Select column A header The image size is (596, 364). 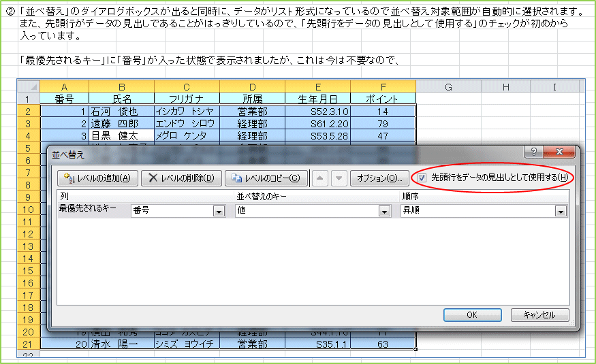click(64, 86)
